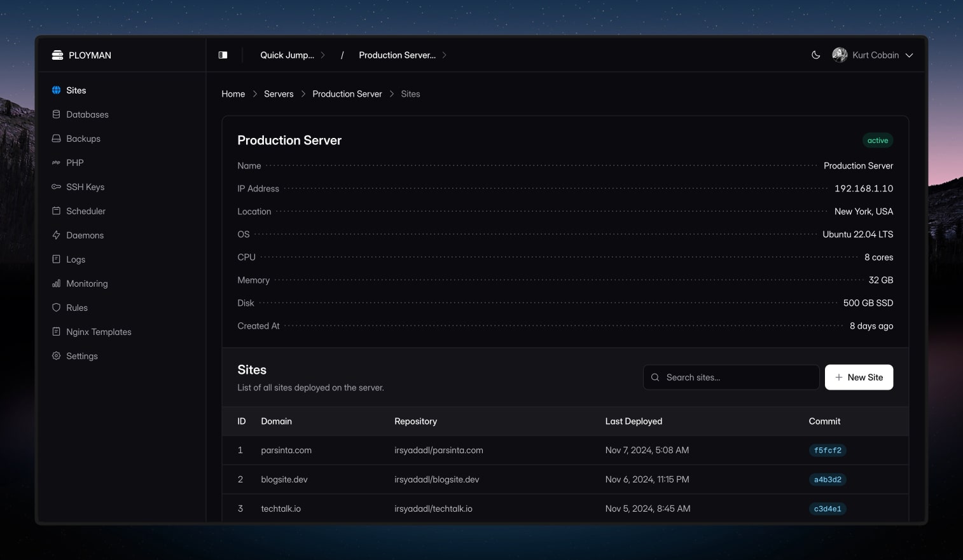Go to Backups section
Screen dimensions: 963x560
121,139
